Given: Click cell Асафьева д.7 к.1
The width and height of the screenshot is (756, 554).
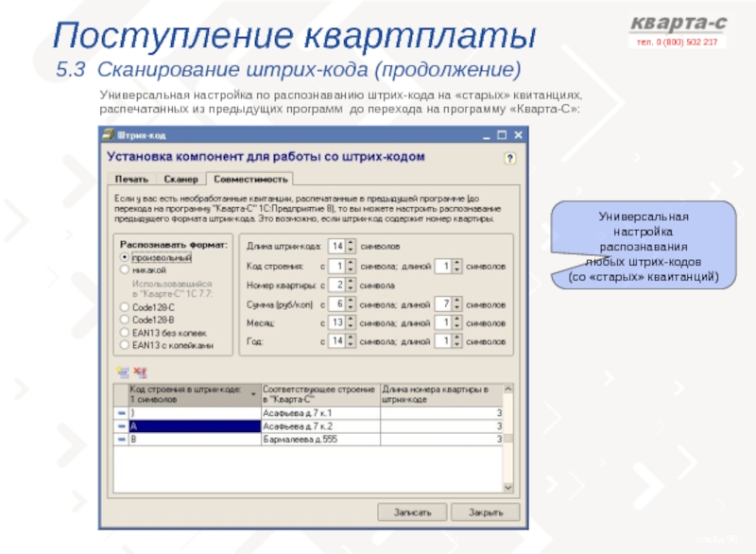Looking at the screenshot, I should click(320, 413).
